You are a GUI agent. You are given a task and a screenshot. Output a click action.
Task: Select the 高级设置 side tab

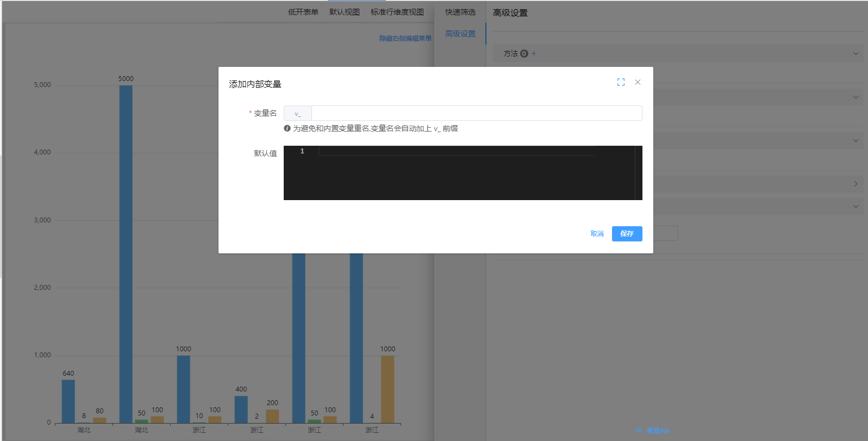click(x=460, y=34)
